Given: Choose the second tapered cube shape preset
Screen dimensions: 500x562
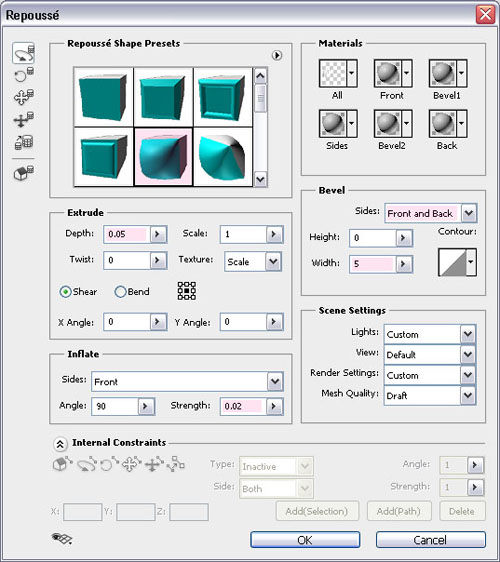Looking at the screenshot, I should (163, 97).
